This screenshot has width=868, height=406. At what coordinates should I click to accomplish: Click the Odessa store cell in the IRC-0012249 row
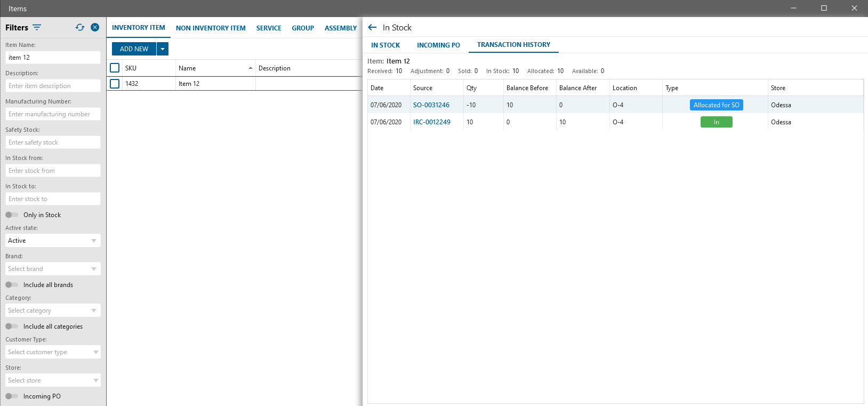[x=816, y=122]
